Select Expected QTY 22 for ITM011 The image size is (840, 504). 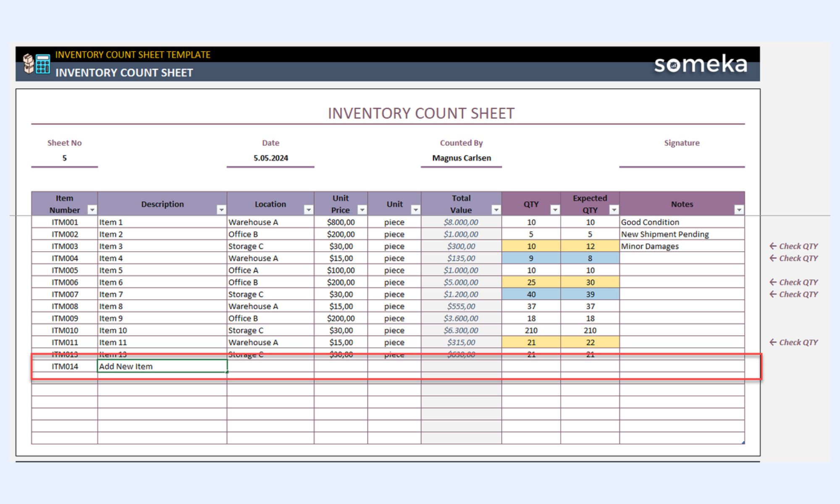point(590,342)
